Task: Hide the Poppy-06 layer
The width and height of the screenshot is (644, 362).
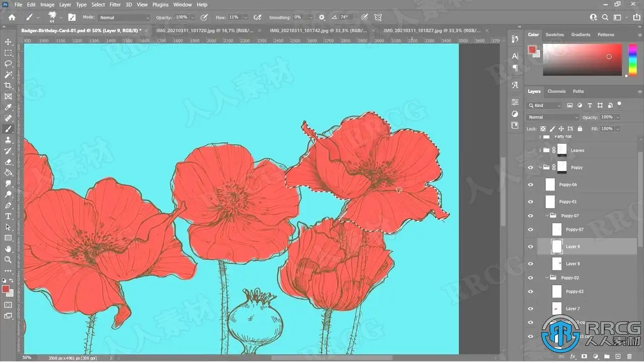Action: [x=530, y=185]
